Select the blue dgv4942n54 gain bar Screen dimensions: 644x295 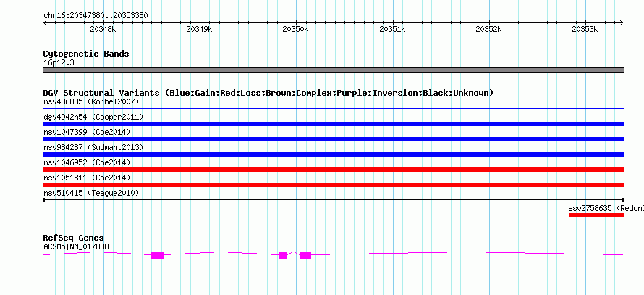(333, 124)
